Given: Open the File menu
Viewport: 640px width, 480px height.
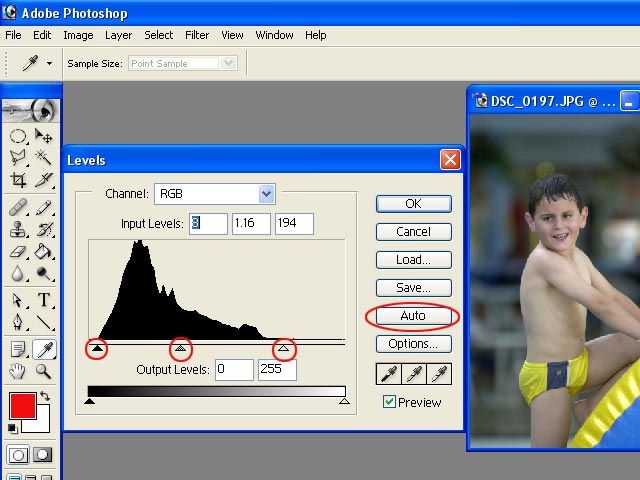Looking at the screenshot, I should click(13, 35).
